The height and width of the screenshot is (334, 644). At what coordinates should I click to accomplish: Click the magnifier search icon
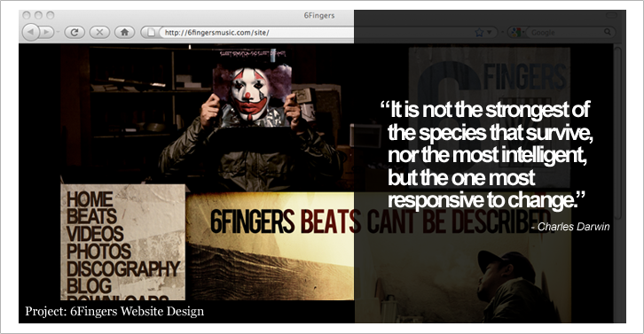tap(608, 32)
